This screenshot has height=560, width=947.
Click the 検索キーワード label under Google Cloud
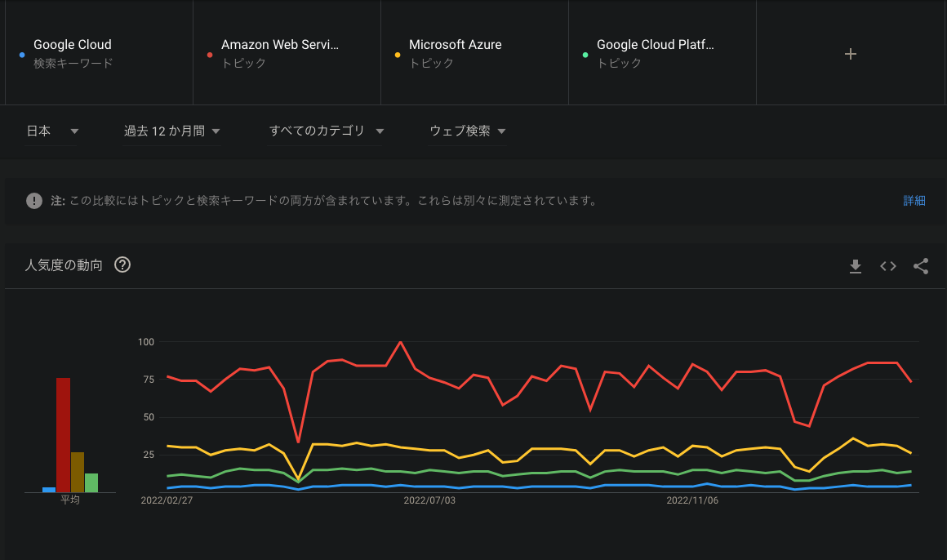point(73,63)
